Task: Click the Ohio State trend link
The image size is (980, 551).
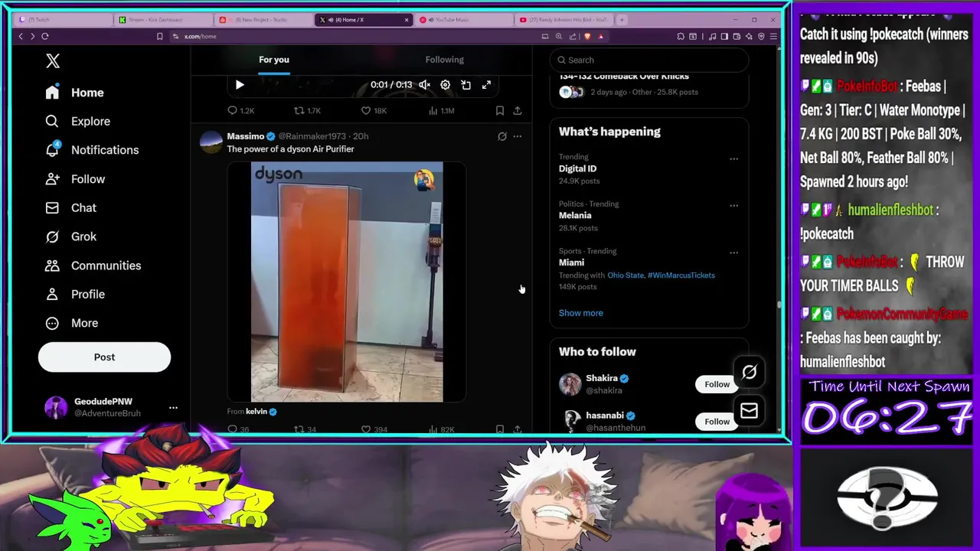Action: [626, 275]
